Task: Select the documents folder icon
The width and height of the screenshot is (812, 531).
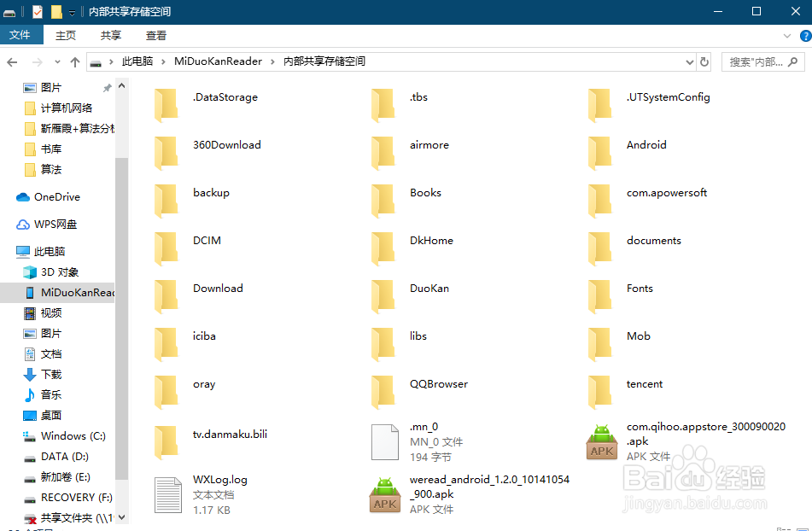Action: tap(600, 248)
